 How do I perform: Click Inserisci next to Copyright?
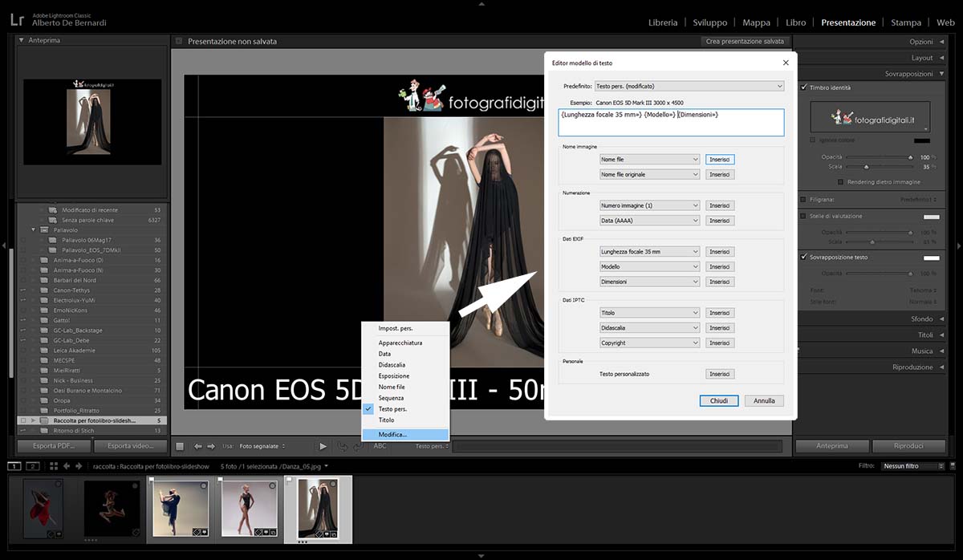719,343
